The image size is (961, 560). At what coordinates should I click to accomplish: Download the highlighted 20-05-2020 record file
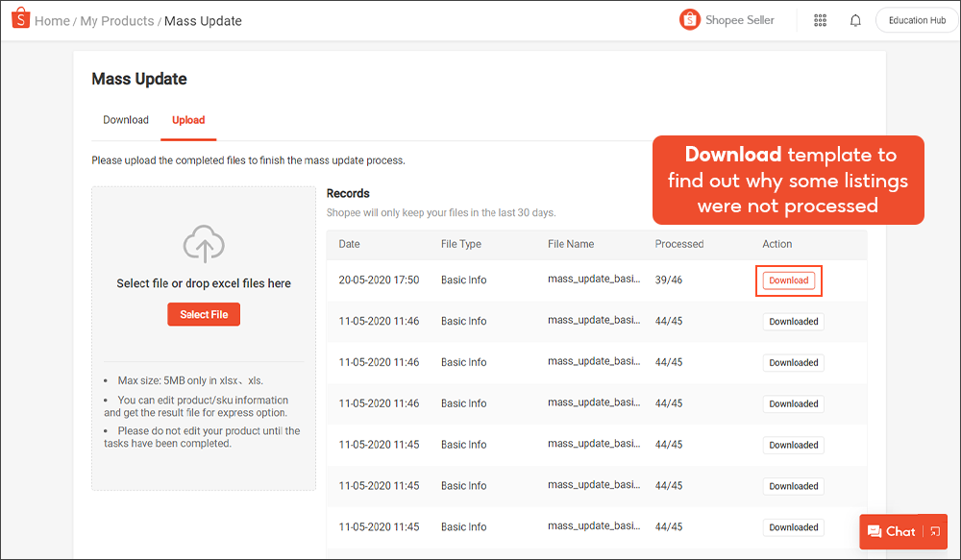pos(788,280)
